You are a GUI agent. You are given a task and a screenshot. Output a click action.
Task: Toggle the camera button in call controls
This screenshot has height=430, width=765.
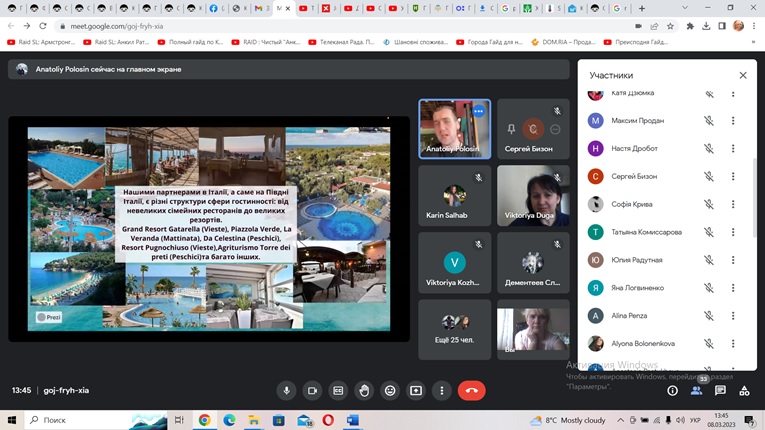[x=312, y=390]
